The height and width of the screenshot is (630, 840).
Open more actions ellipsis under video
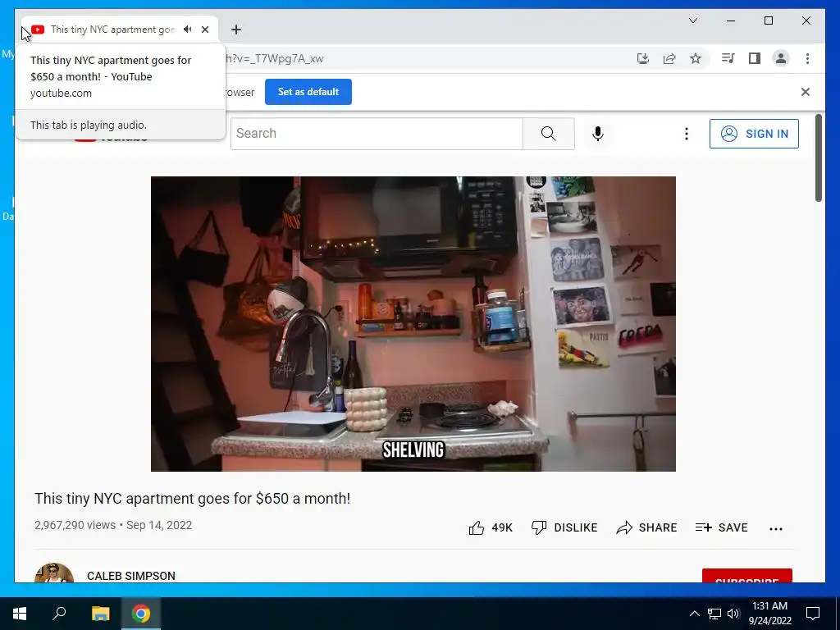pos(776,529)
